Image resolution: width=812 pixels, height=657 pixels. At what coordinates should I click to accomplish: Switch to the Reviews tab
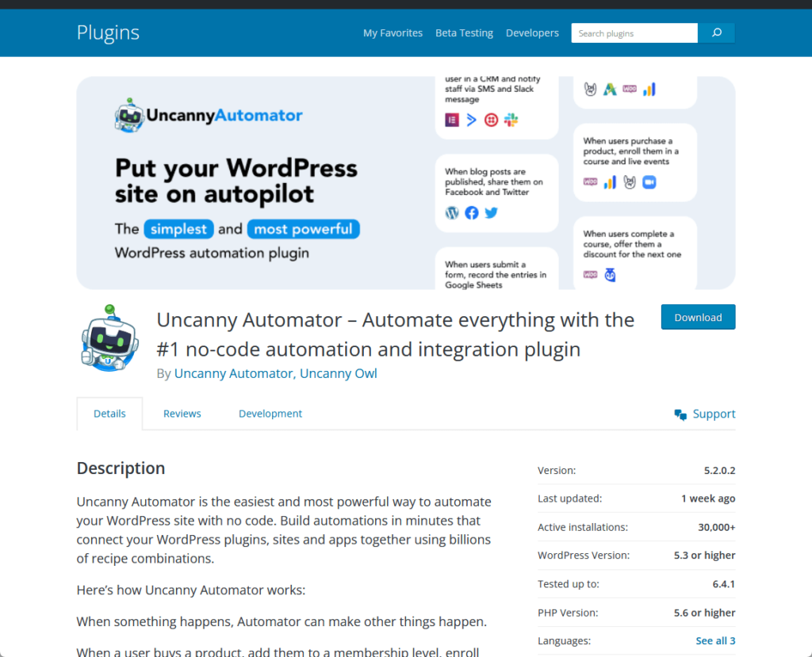tap(182, 414)
